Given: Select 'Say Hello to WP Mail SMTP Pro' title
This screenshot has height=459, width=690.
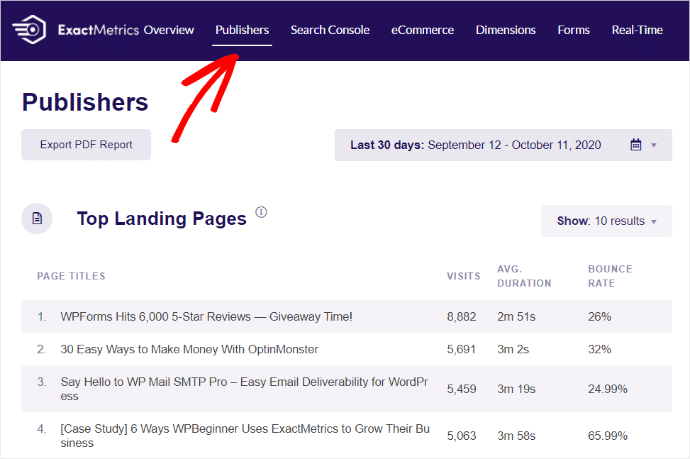Looking at the screenshot, I should pyautogui.click(x=244, y=389).
